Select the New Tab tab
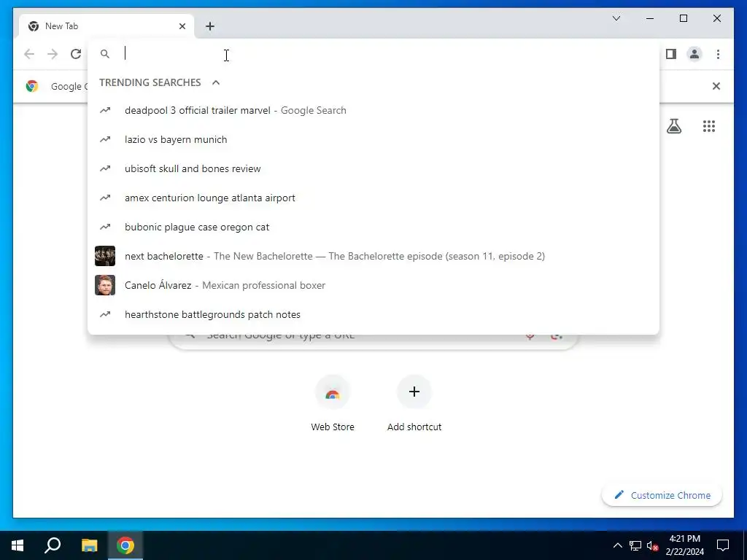This screenshot has width=747, height=560. pyautogui.click(x=107, y=26)
